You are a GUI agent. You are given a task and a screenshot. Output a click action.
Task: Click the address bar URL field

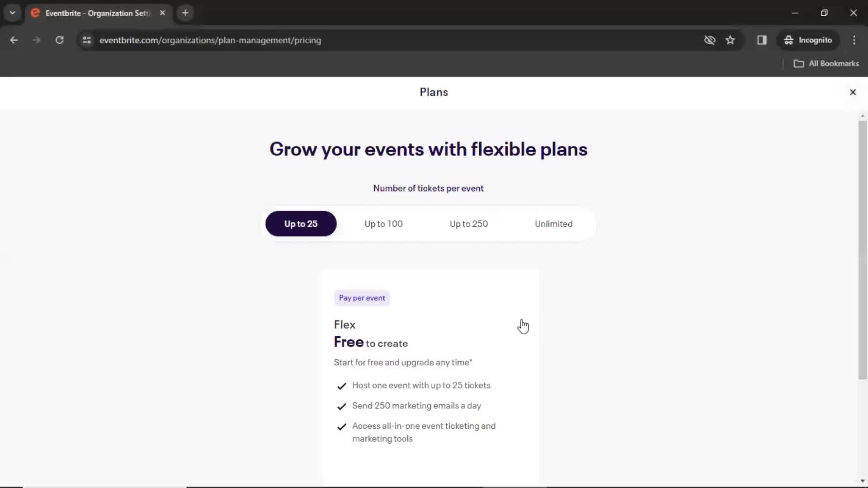393,40
